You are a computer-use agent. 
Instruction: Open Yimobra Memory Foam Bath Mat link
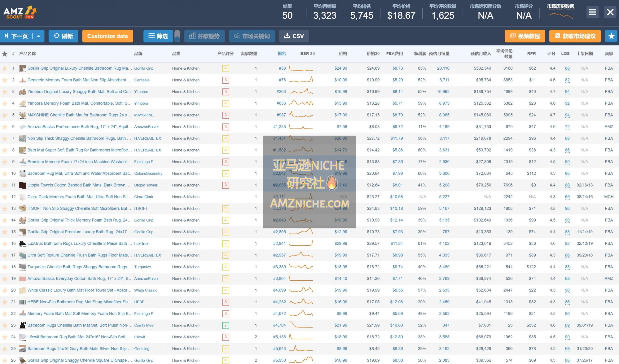(x=79, y=103)
